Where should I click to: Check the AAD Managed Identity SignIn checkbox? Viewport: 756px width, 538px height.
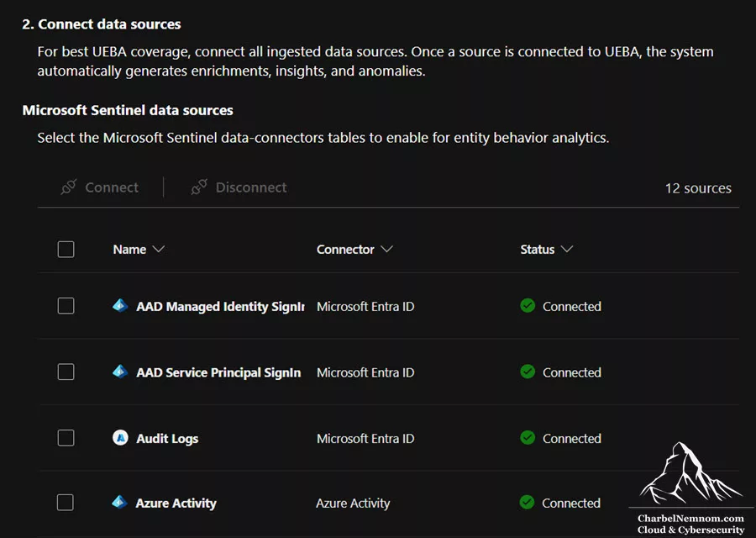click(x=66, y=306)
